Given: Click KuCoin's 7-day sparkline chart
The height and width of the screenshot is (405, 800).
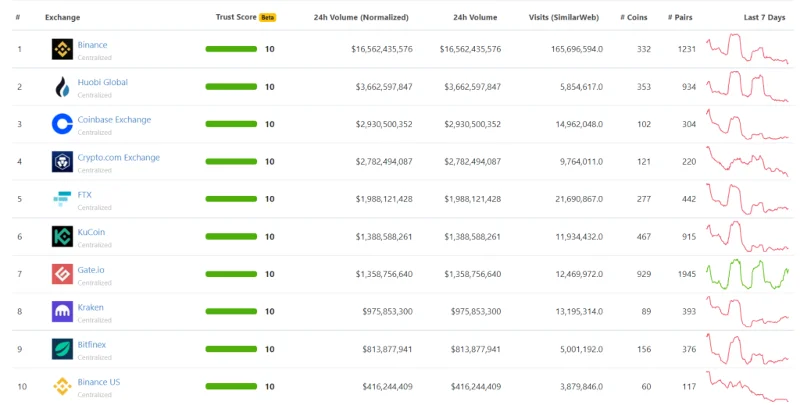Looking at the screenshot, I should (x=747, y=237).
